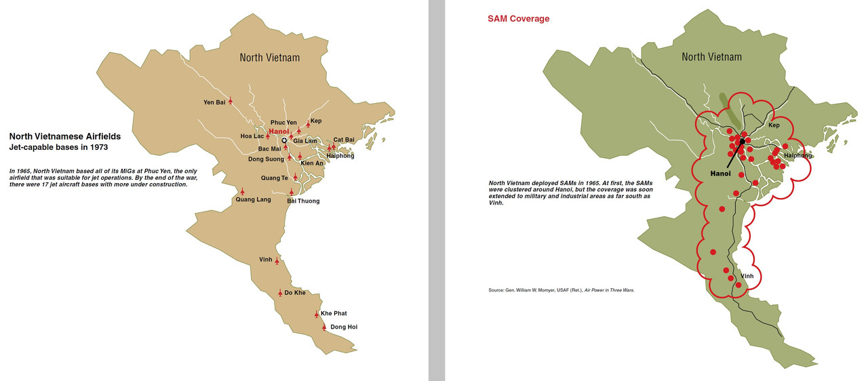868x381 pixels.
Task: Click the 'Bac Mai' label
Action: 269,148
